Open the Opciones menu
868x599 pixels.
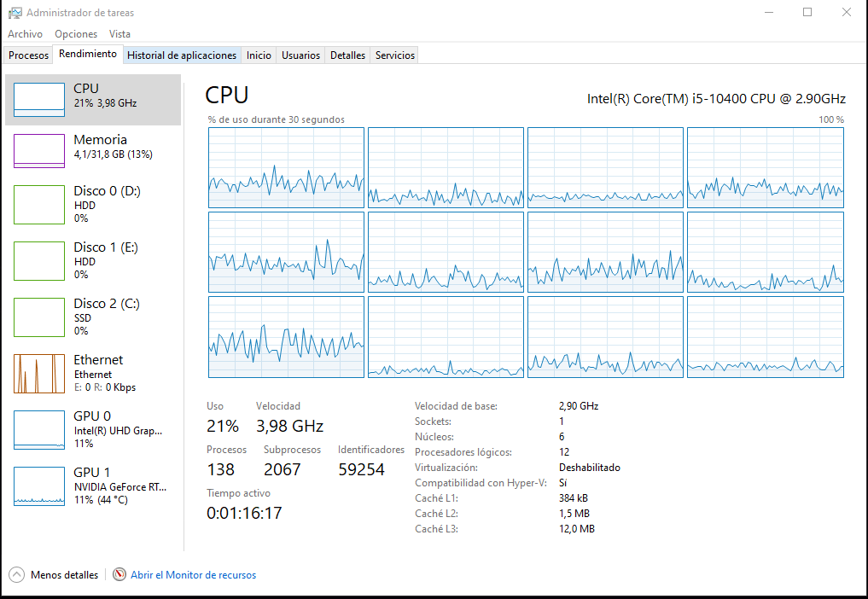76,34
